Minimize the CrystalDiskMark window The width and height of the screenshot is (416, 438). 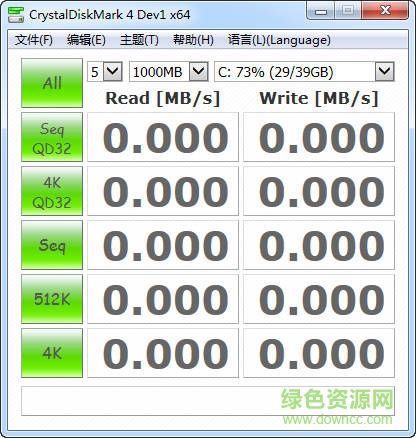click(x=321, y=11)
